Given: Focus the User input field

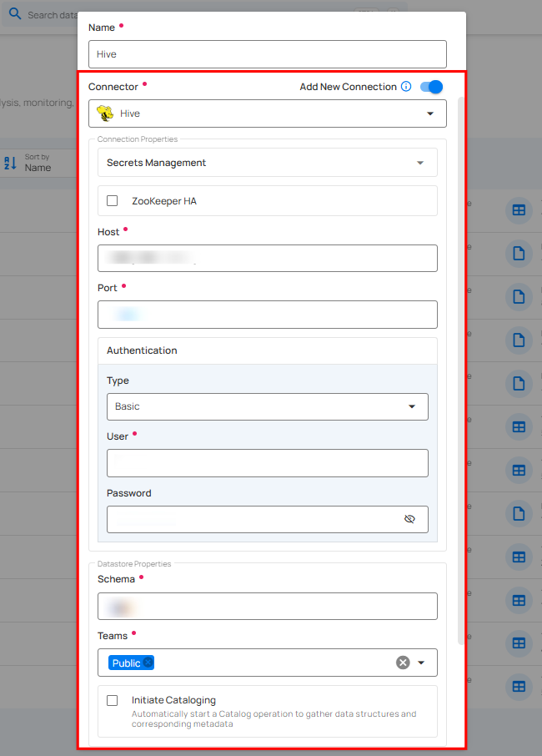Looking at the screenshot, I should coord(267,463).
